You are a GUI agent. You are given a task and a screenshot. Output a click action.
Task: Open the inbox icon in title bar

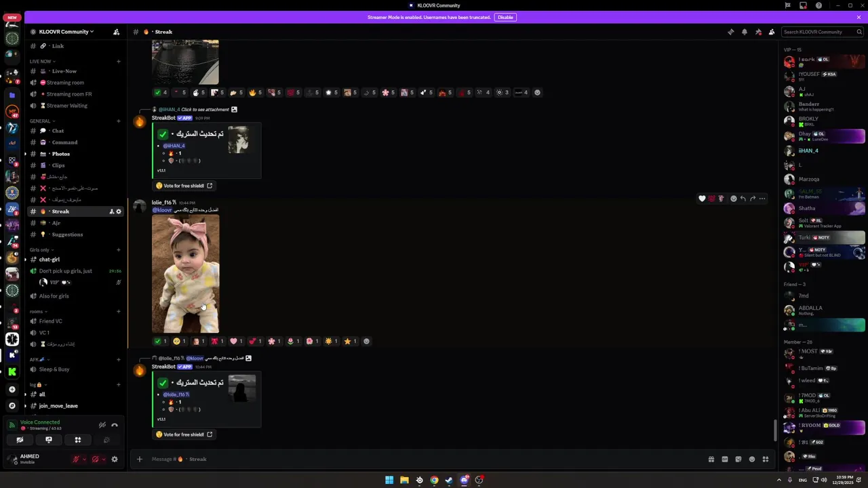tap(803, 5)
